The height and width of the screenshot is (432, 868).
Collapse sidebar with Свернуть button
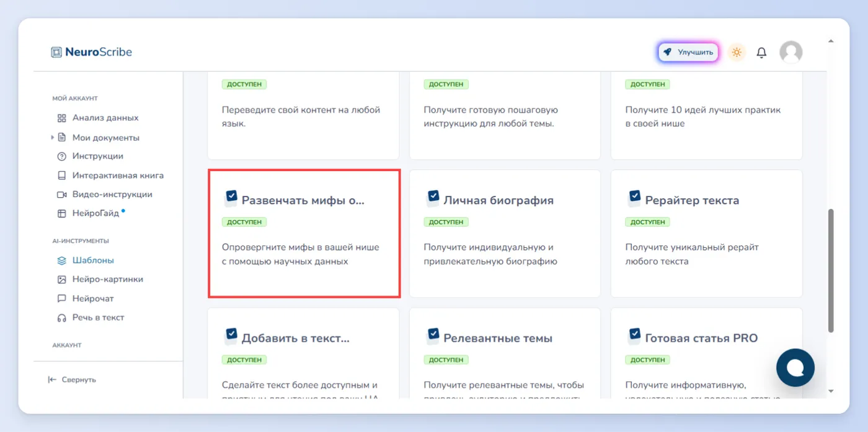click(72, 379)
